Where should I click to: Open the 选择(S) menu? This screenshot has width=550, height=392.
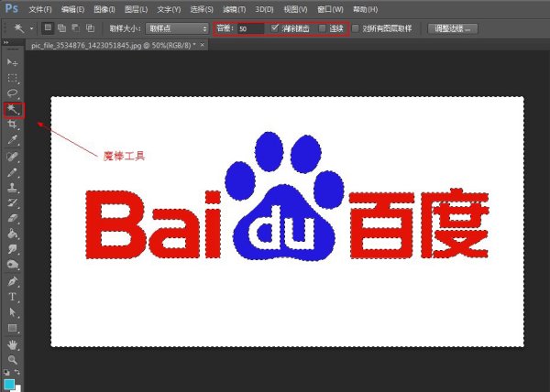pyautogui.click(x=202, y=9)
